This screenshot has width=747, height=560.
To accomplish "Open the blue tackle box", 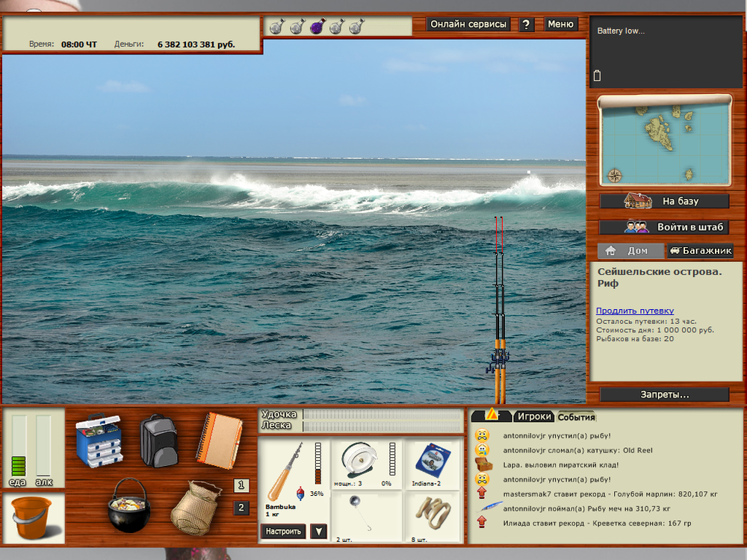I will coord(102,440).
